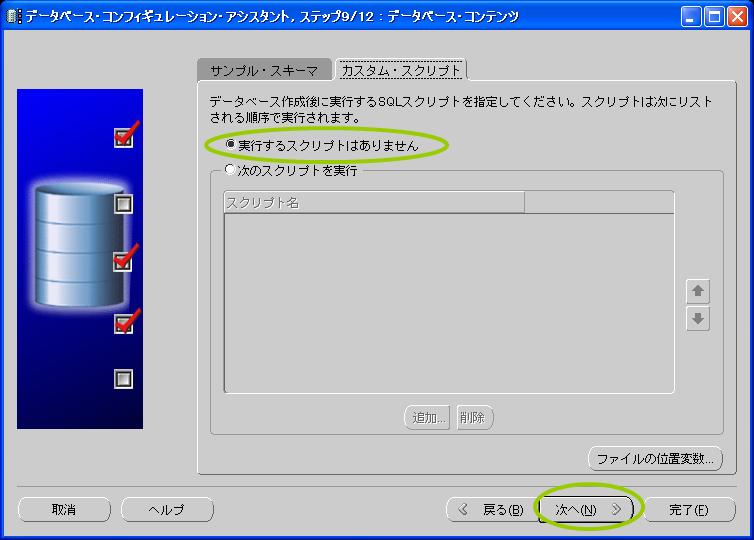Open ファイルの位置変数... dialog
Image resolution: width=754 pixels, height=540 pixels.
655,458
